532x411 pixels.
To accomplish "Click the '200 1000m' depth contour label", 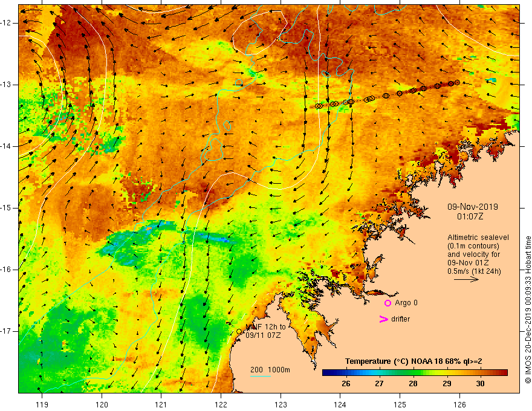I will [x=270, y=370].
